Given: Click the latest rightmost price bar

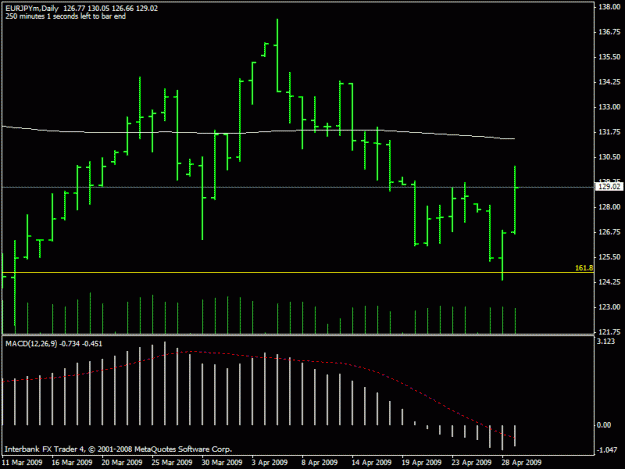Looking at the screenshot, I should (x=515, y=200).
